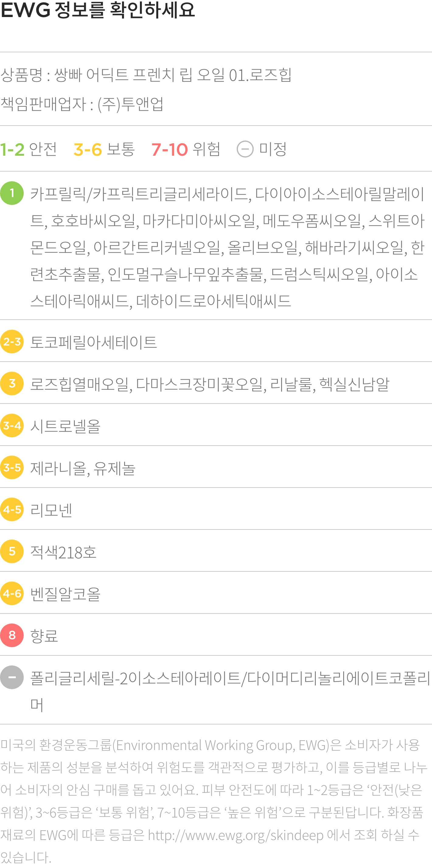Click the yellow 2-3 grade badge
The height and width of the screenshot is (868, 432).
pyautogui.click(x=12, y=341)
